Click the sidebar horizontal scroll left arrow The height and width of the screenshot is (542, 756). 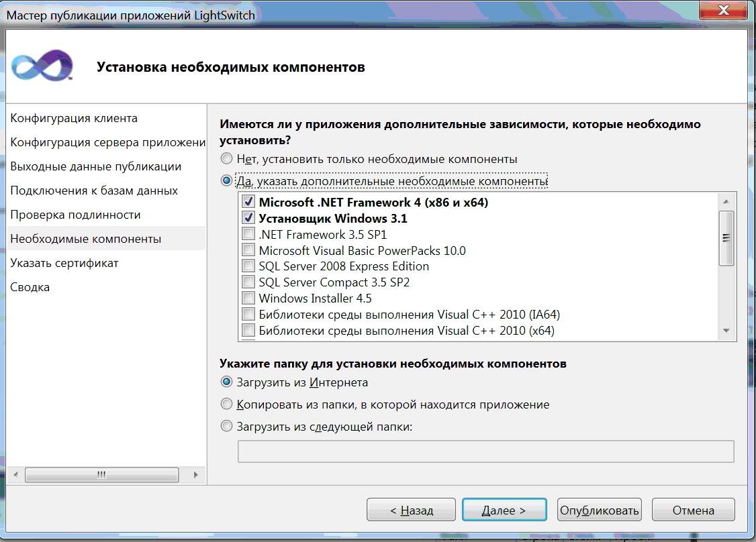coord(16,474)
